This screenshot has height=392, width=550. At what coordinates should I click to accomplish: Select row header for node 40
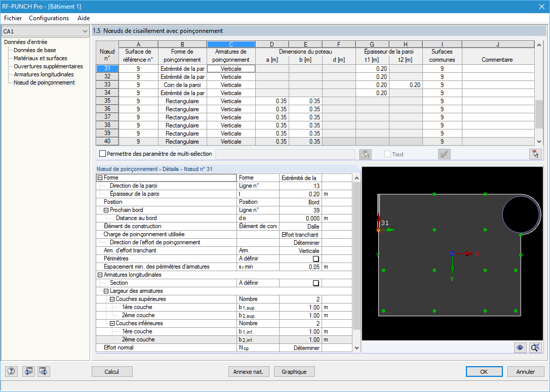coord(107,141)
